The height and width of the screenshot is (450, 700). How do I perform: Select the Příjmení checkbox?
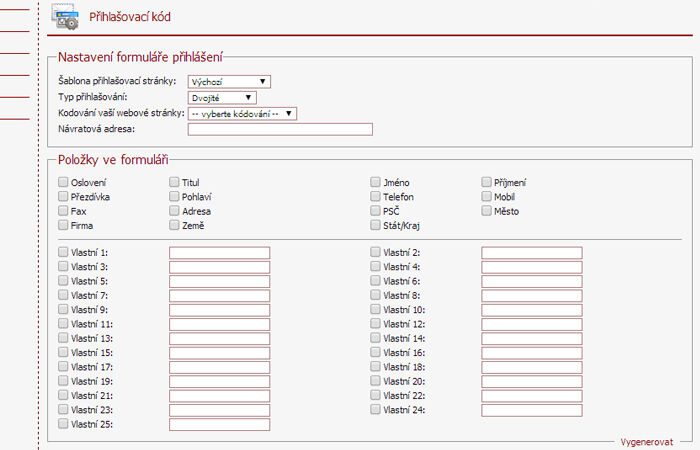coord(486,182)
